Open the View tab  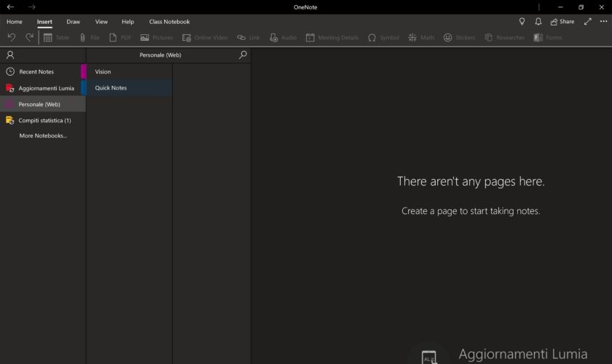coord(101,22)
